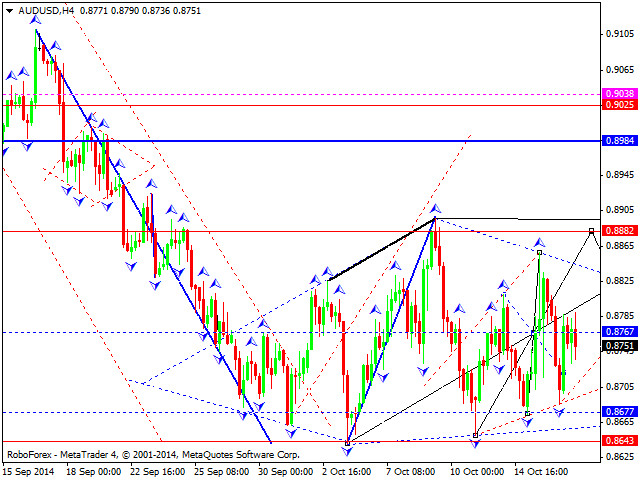Click the 0.9065 price scale value
Screen dimensions: 640x480
pyautogui.click(x=620, y=70)
